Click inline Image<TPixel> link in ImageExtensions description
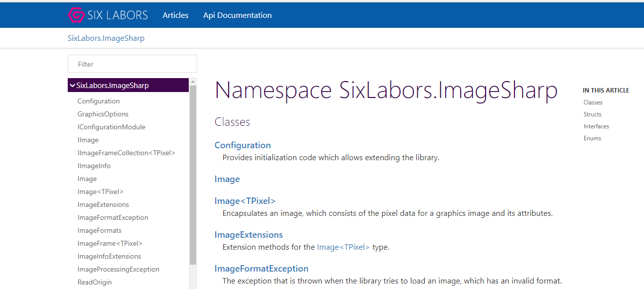The image size is (644, 289). click(344, 247)
